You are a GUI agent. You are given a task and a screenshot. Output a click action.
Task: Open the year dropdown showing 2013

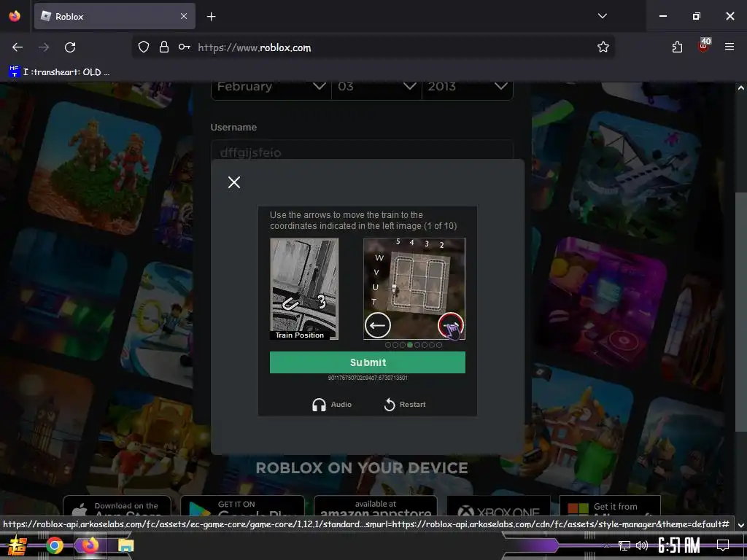click(468, 87)
